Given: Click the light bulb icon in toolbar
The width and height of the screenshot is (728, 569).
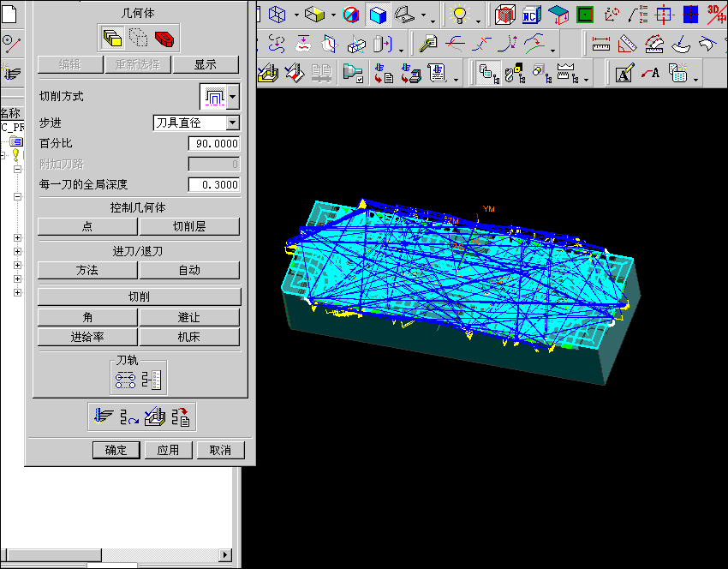Looking at the screenshot, I should click(459, 15).
